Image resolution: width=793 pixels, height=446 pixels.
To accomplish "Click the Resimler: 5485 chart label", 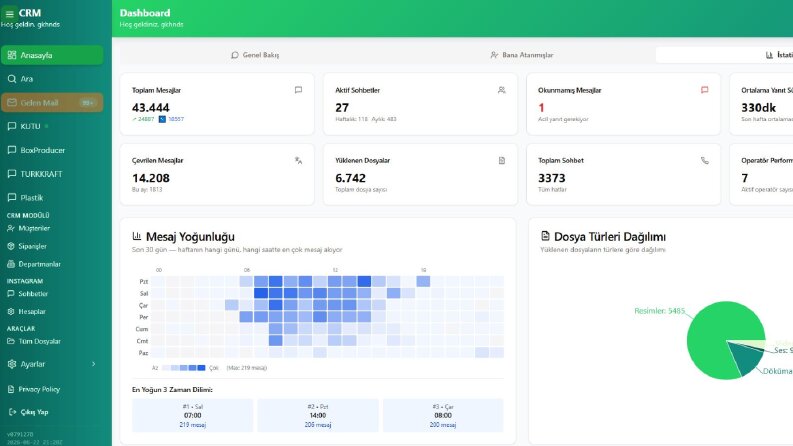I will tap(659, 311).
